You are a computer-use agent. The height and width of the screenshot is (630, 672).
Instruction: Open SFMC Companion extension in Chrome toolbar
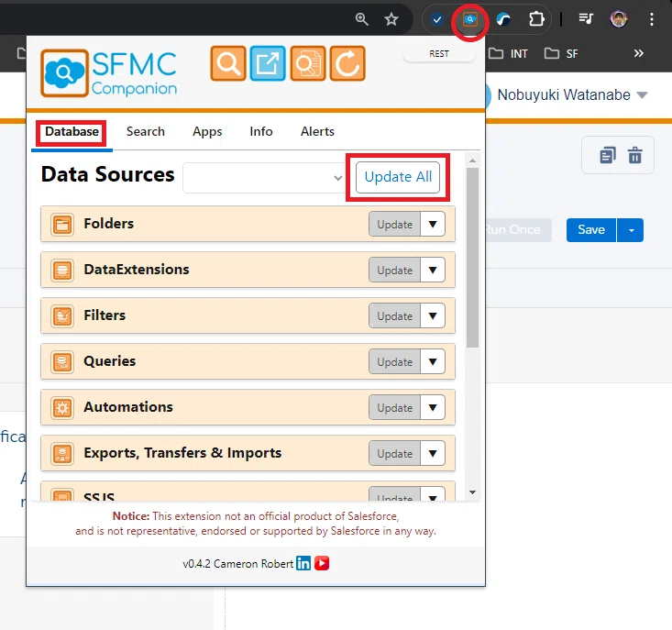470,19
